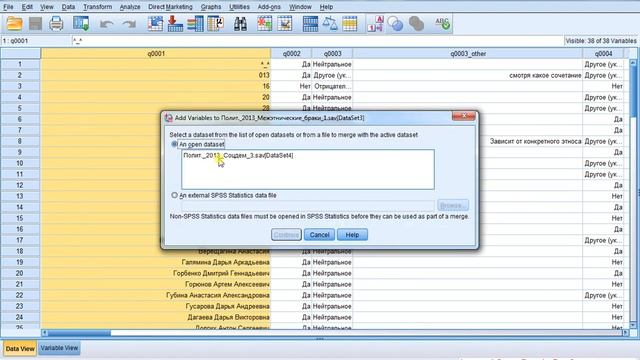Open the Add-ons menu
640x360 pixels.
pyautogui.click(x=269, y=7)
